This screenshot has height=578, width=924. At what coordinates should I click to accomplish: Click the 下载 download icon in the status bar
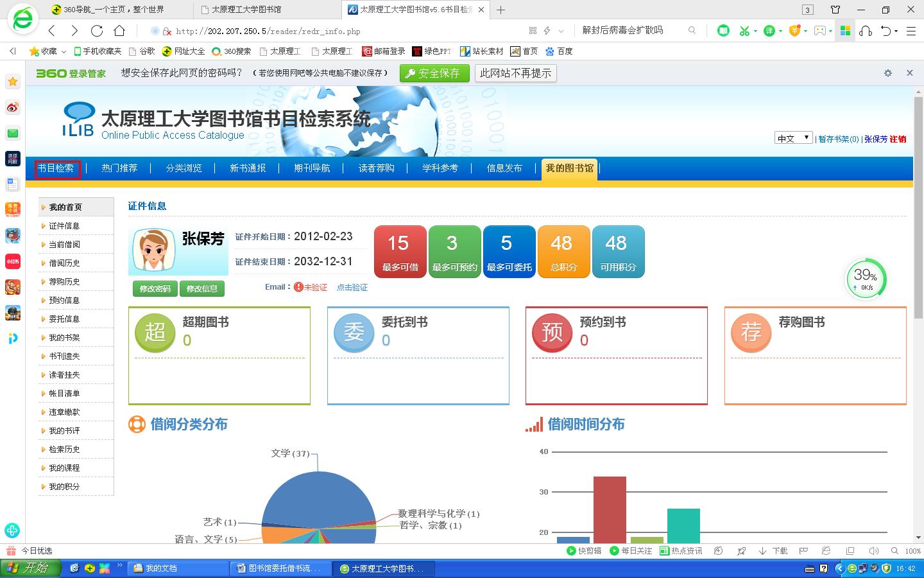point(773,550)
